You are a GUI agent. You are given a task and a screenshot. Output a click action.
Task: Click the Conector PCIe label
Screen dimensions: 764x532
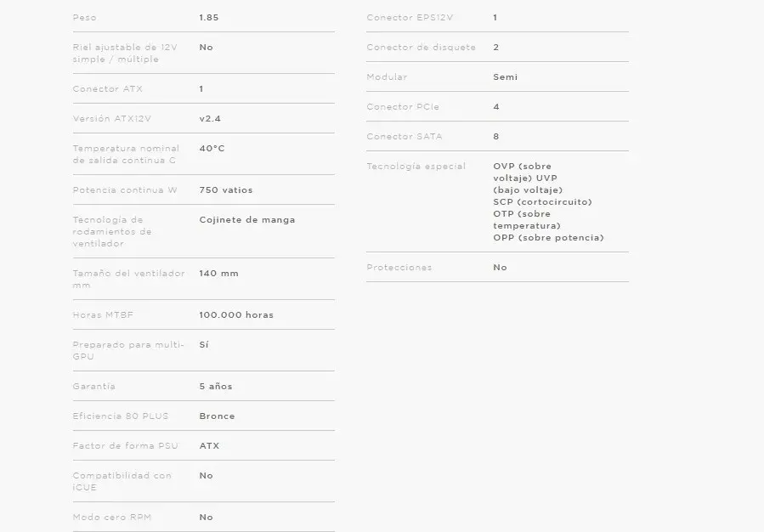pyautogui.click(x=403, y=106)
